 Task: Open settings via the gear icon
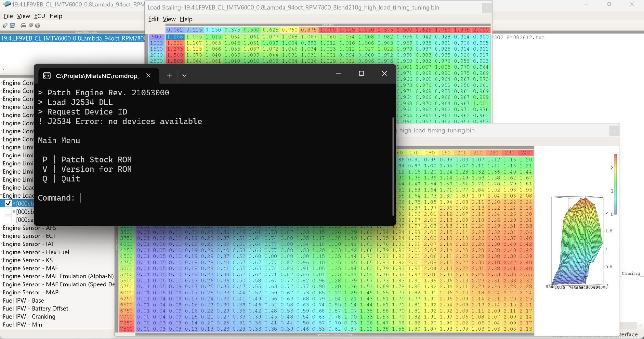(x=38, y=25)
